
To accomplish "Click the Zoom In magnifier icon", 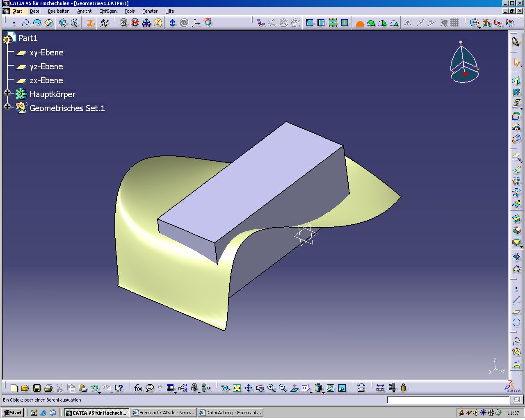I will coord(272,388).
